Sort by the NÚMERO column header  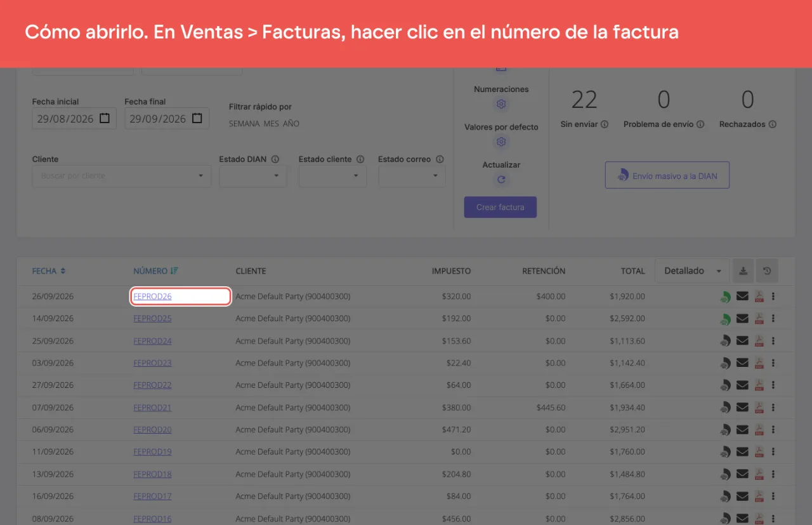(156, 271)
